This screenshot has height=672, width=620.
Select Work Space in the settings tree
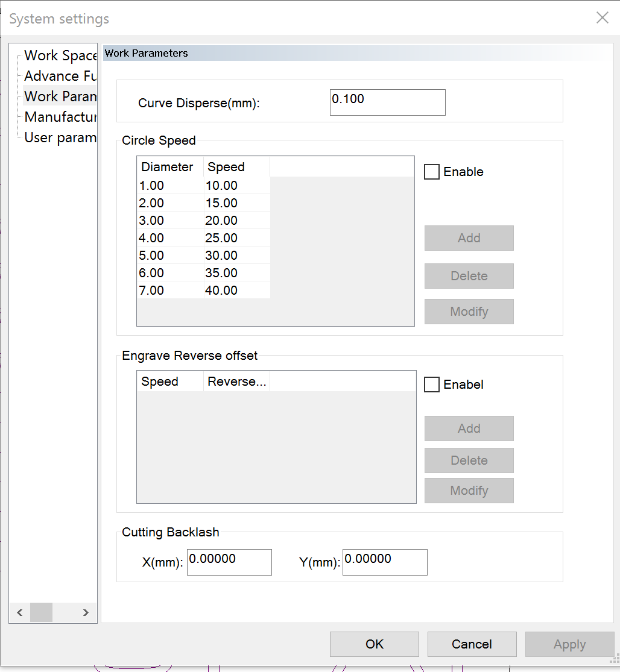coord(60,56)
